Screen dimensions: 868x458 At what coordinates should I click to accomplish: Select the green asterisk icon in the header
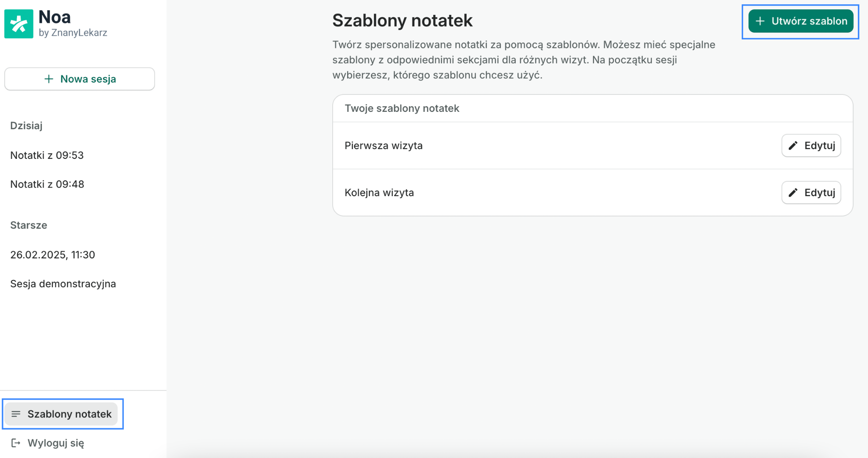click(x=19, y=24)
